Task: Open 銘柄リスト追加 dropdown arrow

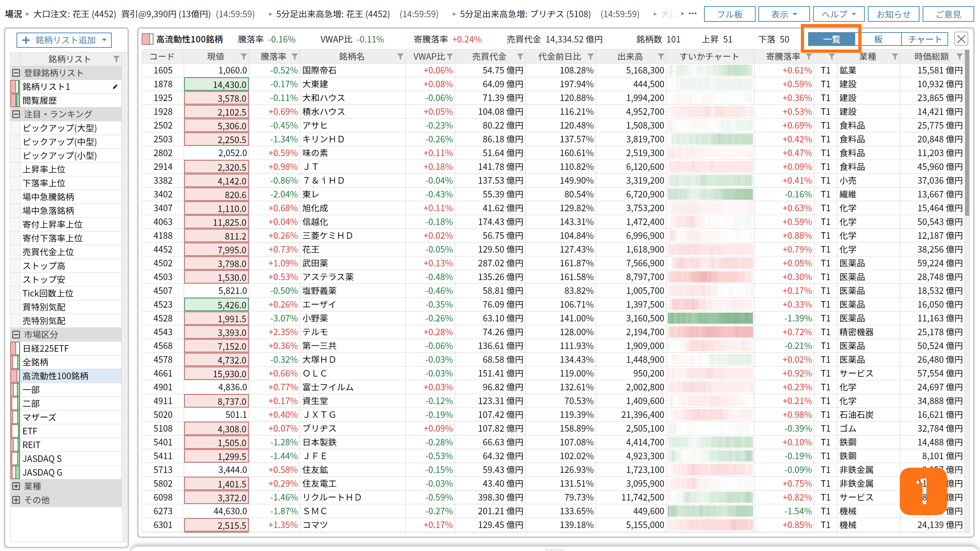Action: coord(104,40)
